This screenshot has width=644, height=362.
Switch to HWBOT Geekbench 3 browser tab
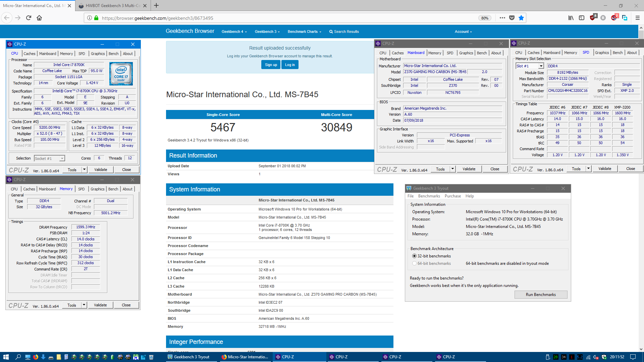click(x=112, y=5)
